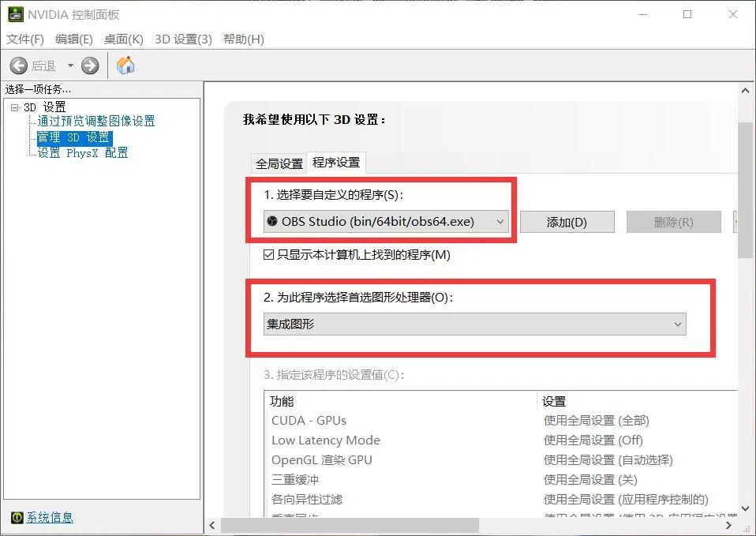This screenshot has height=536, width=756.
Task: Click the vertical scrollbar down arrow
Action: [x=745, y=508]
